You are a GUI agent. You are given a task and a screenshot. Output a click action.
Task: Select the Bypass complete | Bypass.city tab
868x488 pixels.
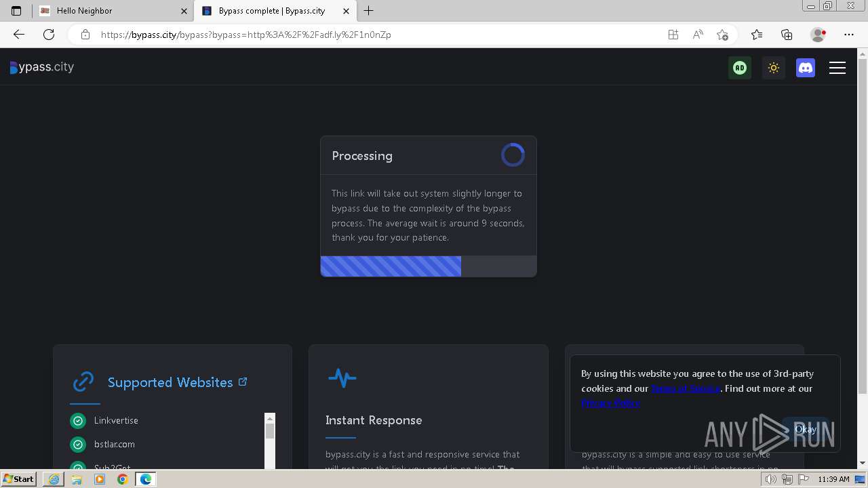(275, 11)
